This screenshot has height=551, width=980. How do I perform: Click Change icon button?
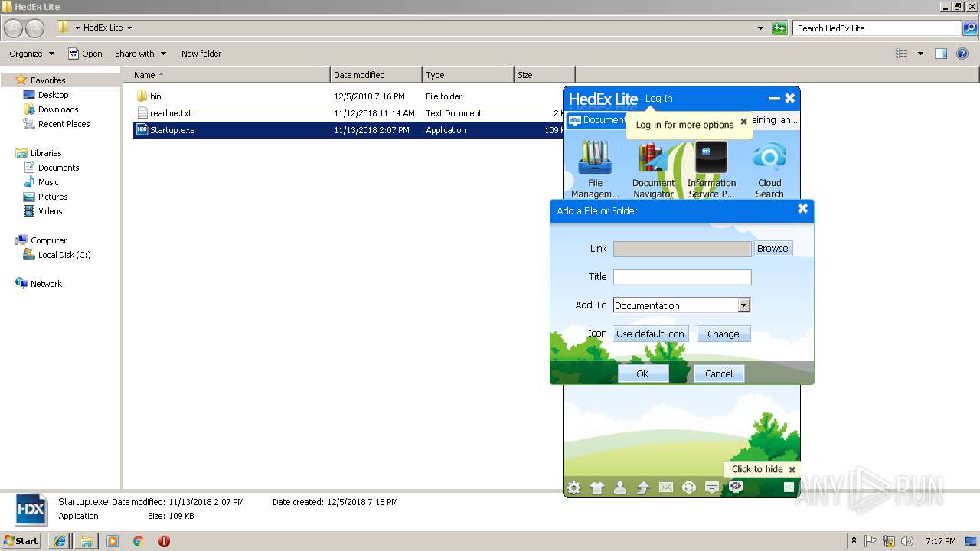(724, 334)
